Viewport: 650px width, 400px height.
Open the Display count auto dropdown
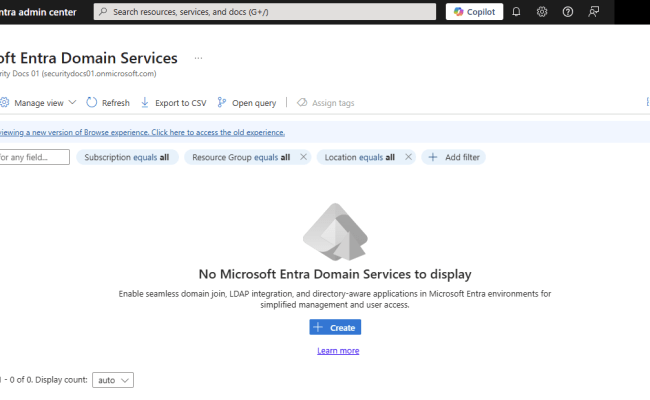(113, 380)
